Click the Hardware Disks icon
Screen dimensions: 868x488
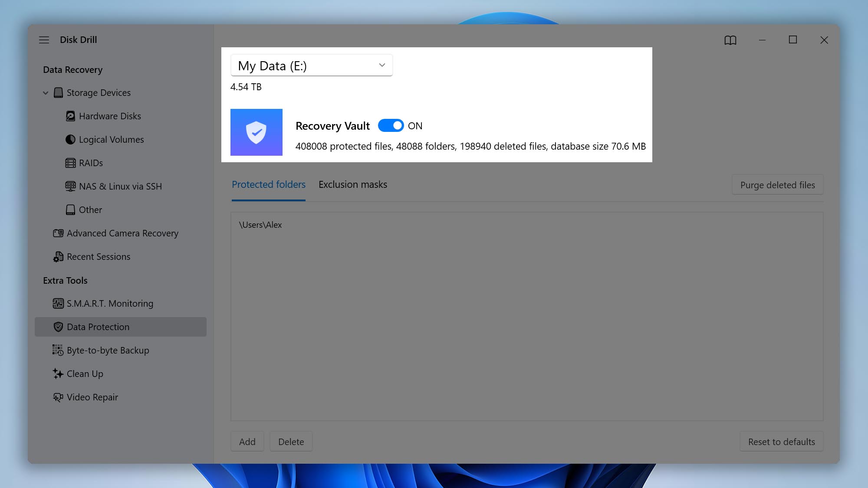tap(70, 116)
